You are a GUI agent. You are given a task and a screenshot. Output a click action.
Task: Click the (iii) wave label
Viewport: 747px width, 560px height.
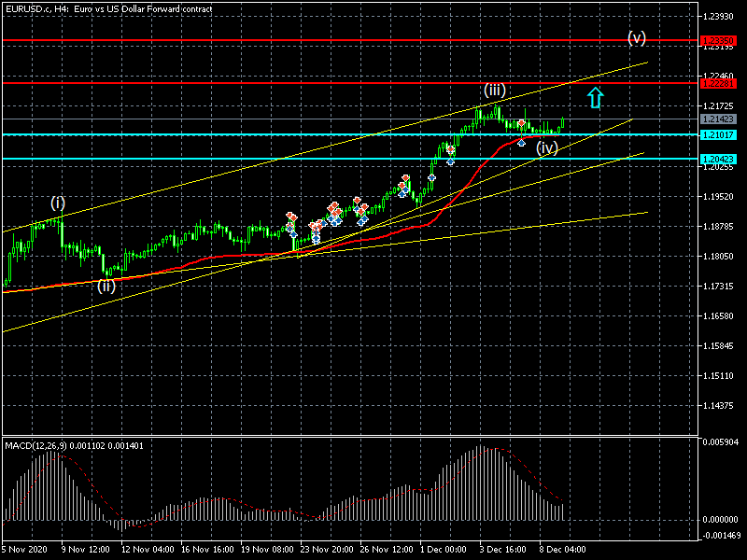[494, 91]
